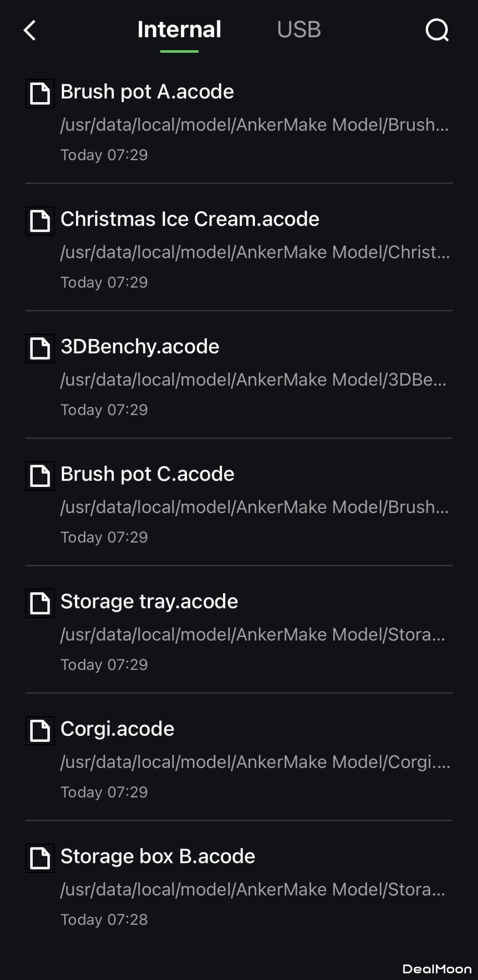Open Storage tray.acode file title
Viewport: 478px width, 980px height.
pos(149,602)
